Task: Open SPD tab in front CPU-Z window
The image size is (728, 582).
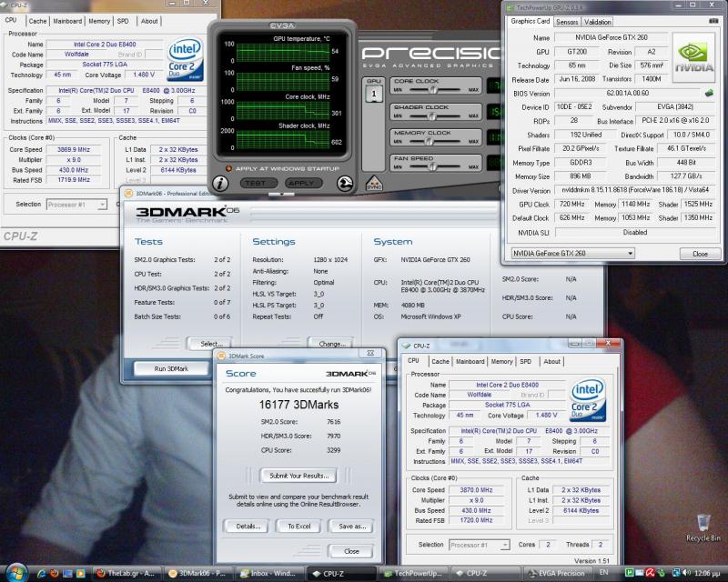Action: (525, 362)
